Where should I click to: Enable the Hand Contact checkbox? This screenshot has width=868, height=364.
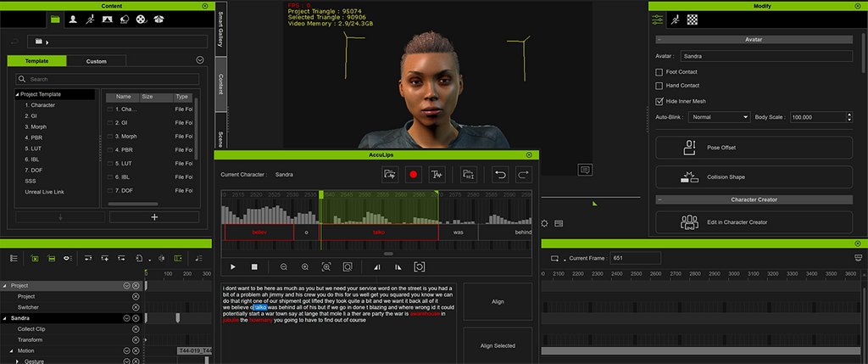659,86
